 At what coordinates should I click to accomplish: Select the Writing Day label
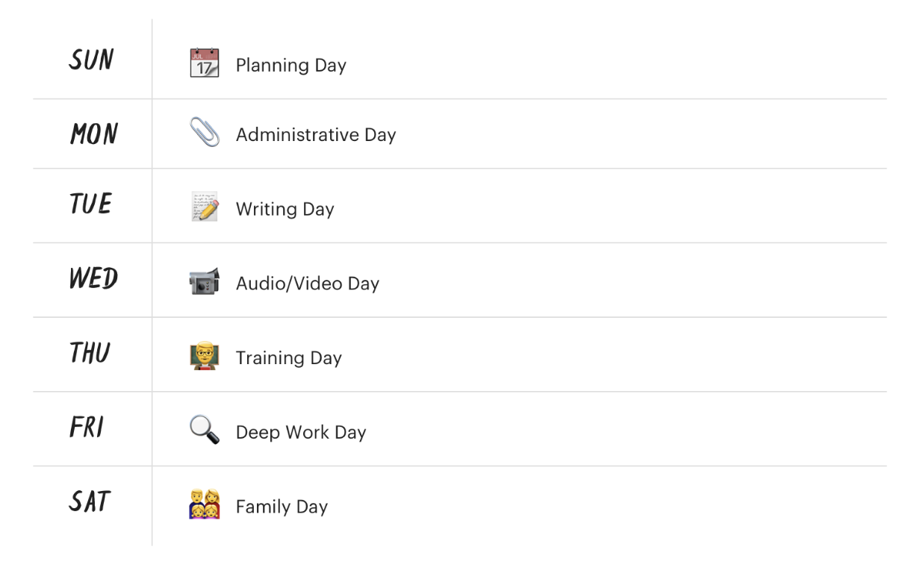[285, 210]
